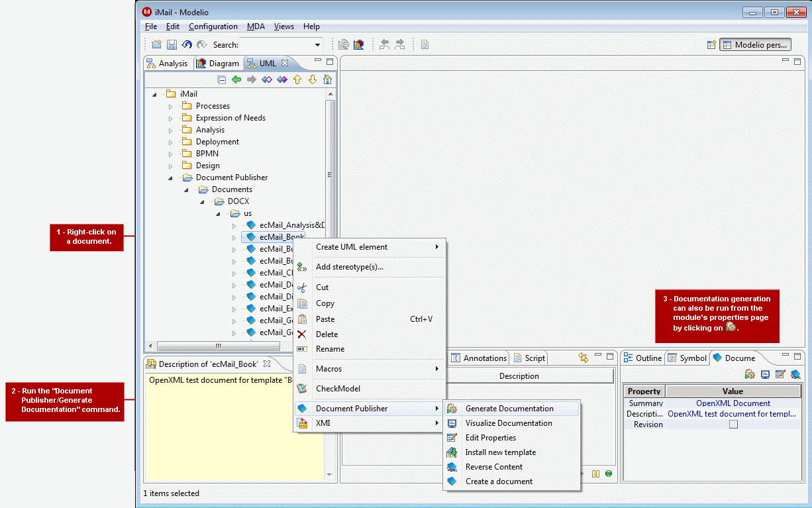
Task: Click the page icon at the toolbar's end
Action: [425, 44]
